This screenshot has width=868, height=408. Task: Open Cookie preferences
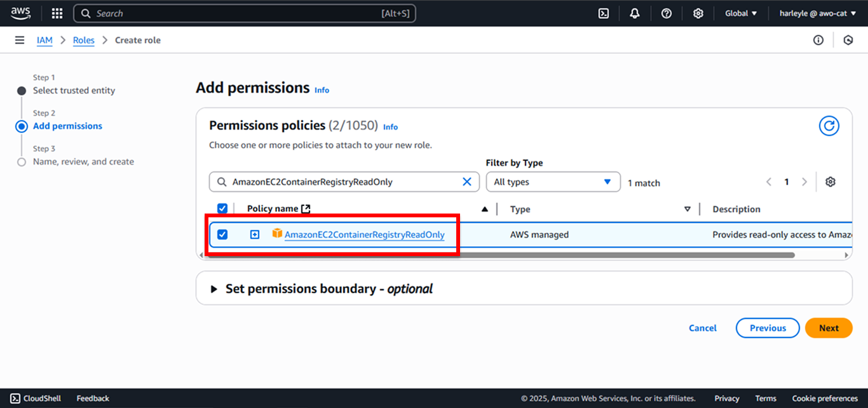click(825, 398)
